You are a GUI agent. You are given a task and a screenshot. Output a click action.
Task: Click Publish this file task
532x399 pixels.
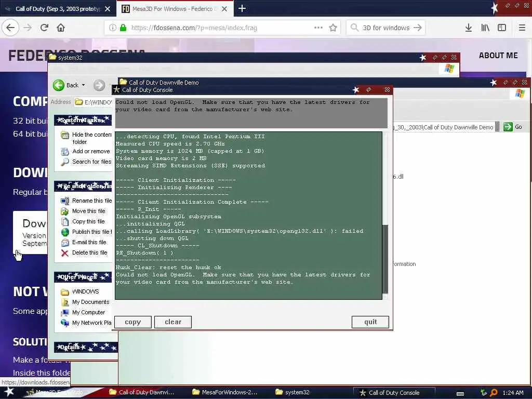point(86,232)
